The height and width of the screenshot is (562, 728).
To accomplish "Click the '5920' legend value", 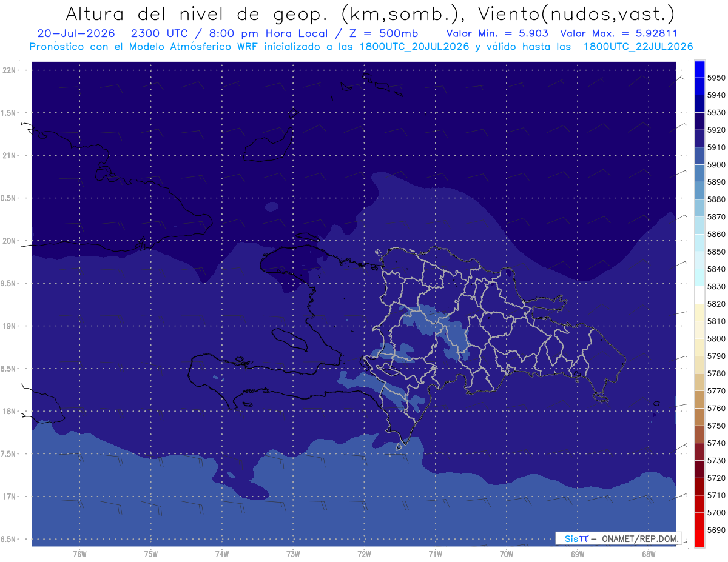I will [x=716, y=130].
